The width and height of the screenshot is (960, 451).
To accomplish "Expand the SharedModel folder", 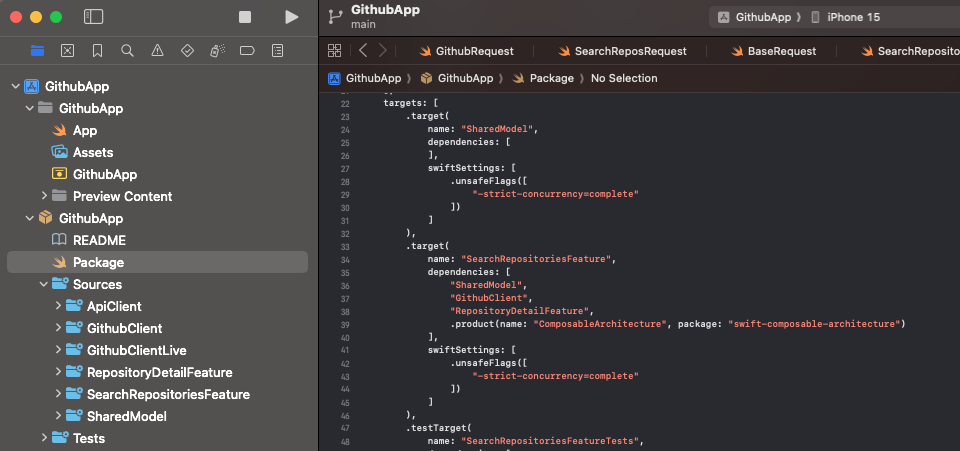I will (x=58, y=416).
